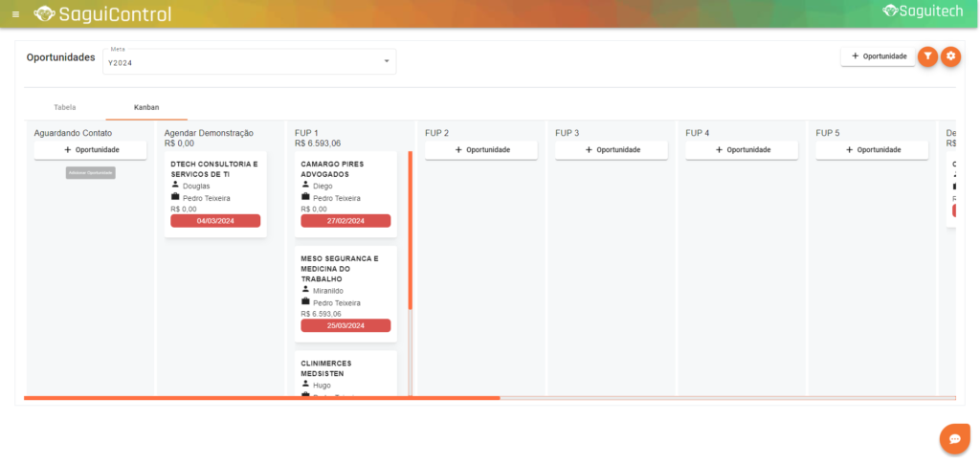Viewport: 980px width, 464px height.
Task: Add opportunity in the FUP 2 column
Action: point(481,150)
